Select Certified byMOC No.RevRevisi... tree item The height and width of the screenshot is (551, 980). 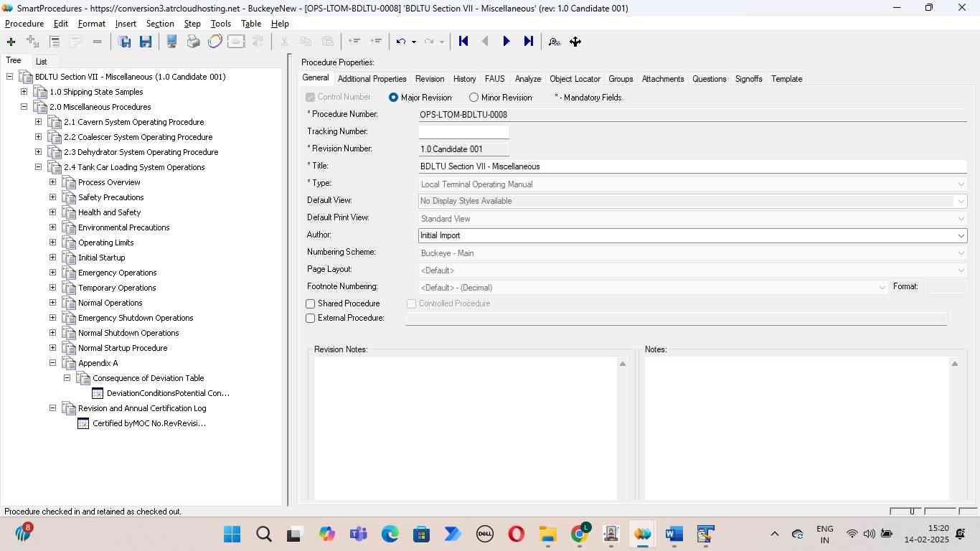coord(149,423)
